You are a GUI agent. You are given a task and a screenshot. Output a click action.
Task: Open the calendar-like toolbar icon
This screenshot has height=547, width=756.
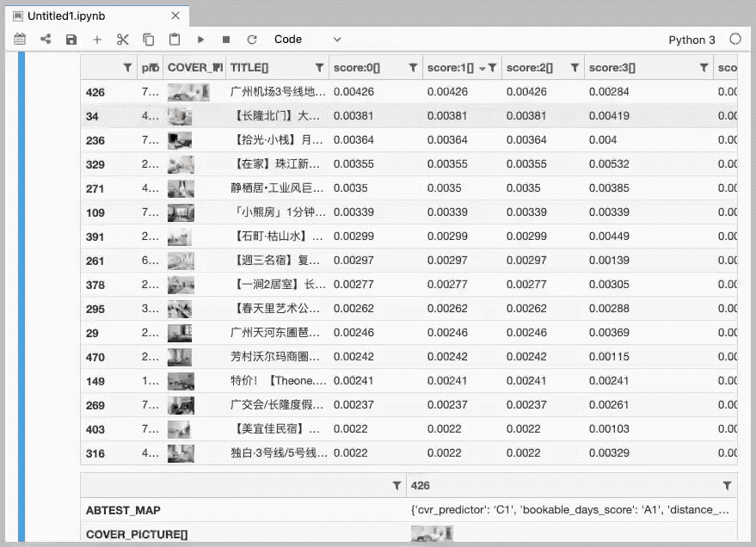pos(20,39)
